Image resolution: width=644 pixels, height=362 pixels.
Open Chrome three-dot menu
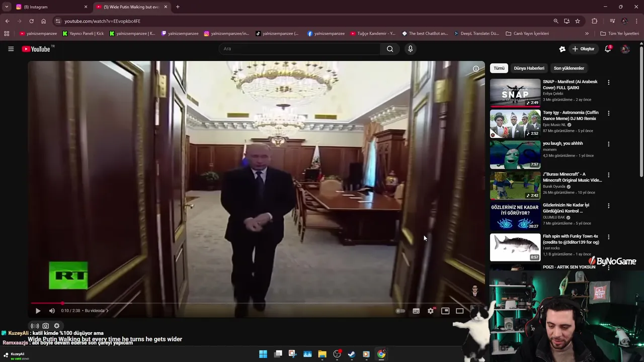[636, 21]
